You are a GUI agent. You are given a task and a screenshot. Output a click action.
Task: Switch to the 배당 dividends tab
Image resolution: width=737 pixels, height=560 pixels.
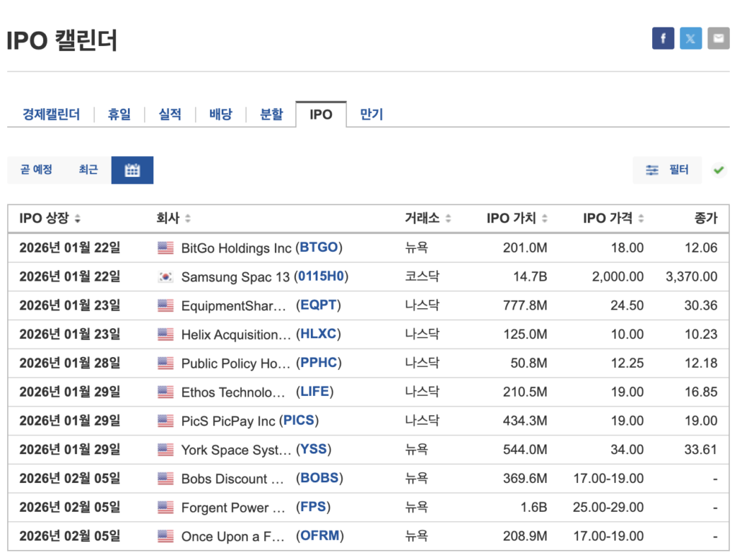(x=221, y=114)
